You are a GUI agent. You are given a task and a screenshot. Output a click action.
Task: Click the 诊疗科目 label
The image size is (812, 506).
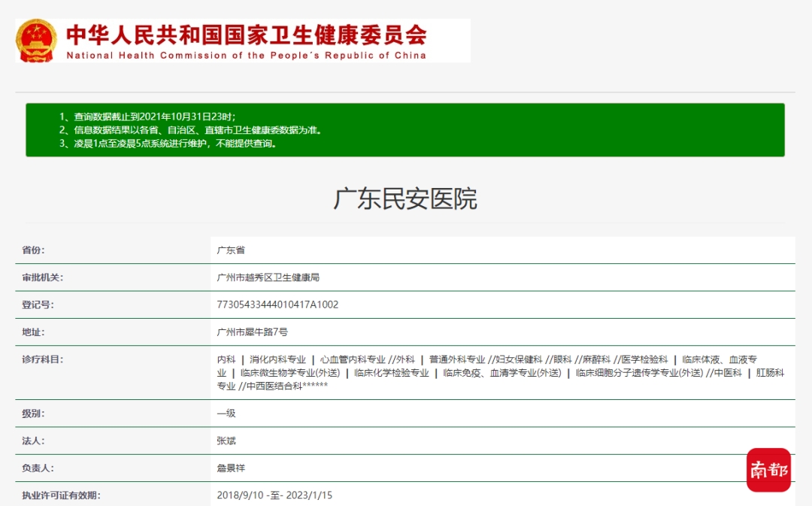[42, 359]
